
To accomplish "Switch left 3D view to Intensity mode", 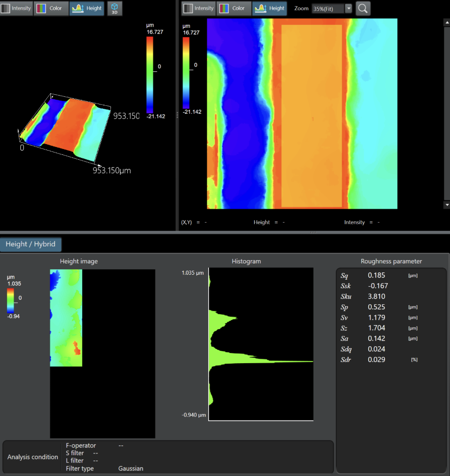I will 16,8.
